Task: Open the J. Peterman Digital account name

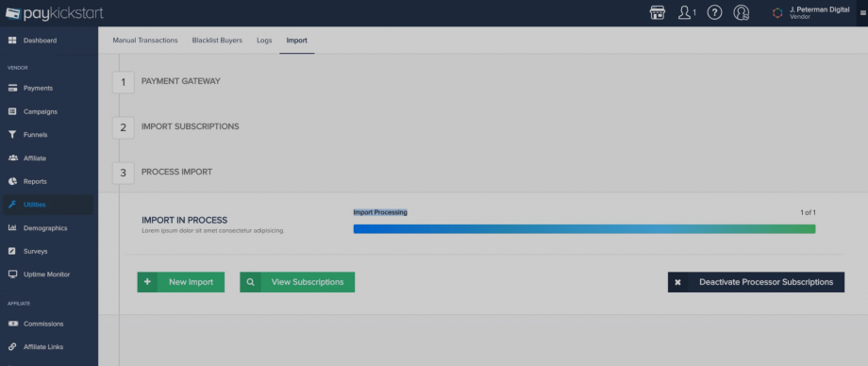Action: (819, 9)
